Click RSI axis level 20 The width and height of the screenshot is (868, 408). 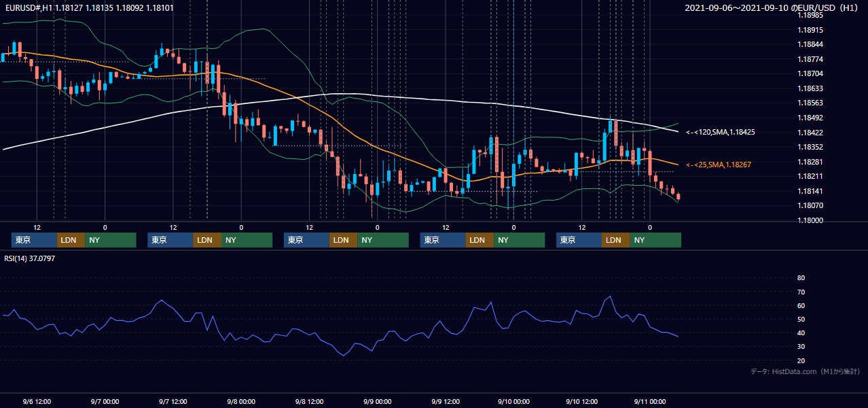801,360
